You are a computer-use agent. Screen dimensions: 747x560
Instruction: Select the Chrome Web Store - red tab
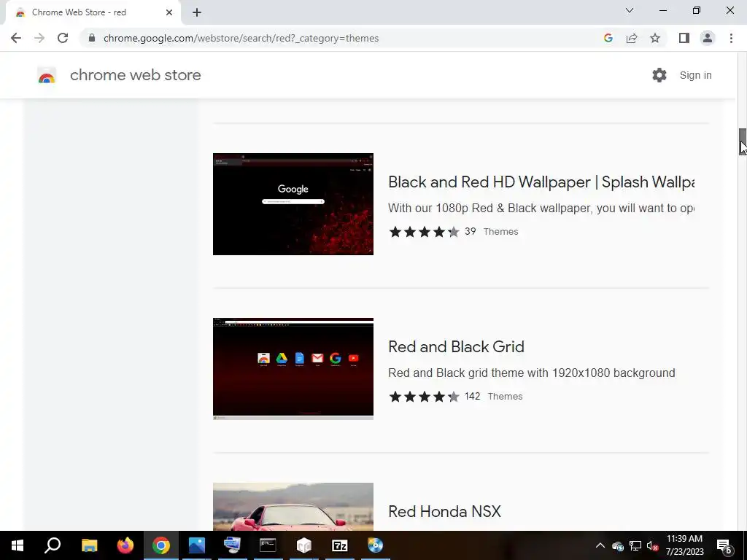click(x=93, y=12)
